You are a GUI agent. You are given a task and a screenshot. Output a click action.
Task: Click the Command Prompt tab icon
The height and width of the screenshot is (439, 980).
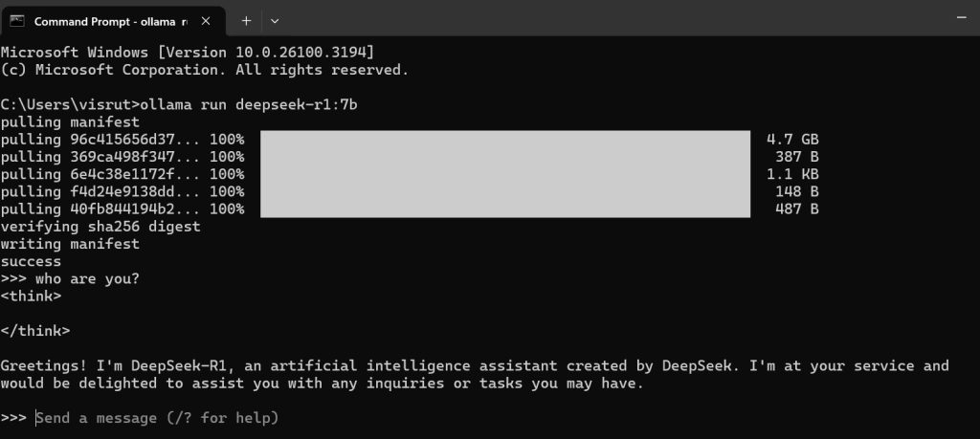tap(17, 20)
